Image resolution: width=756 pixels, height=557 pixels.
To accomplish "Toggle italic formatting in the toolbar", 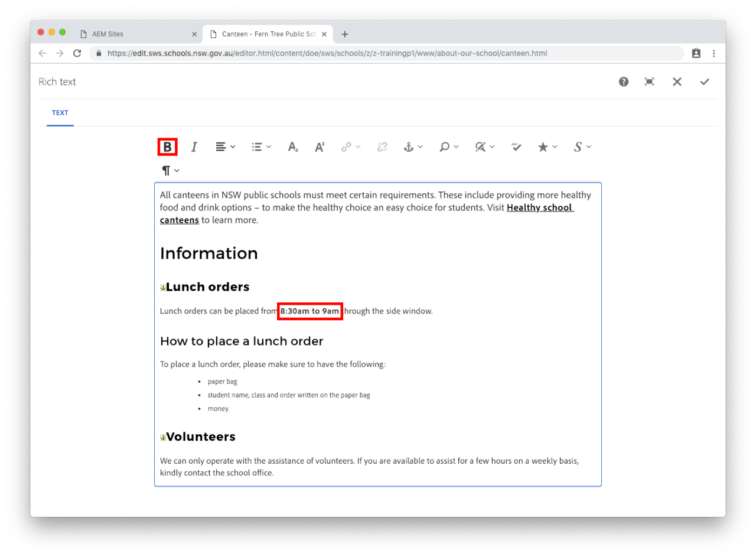I will [194, 147].
